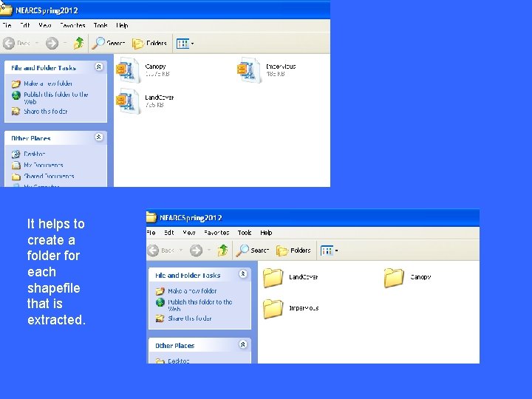Screen dimensions: 532x399
Task: Select the Impervious folder icon
Action: (x=273, y=309)
